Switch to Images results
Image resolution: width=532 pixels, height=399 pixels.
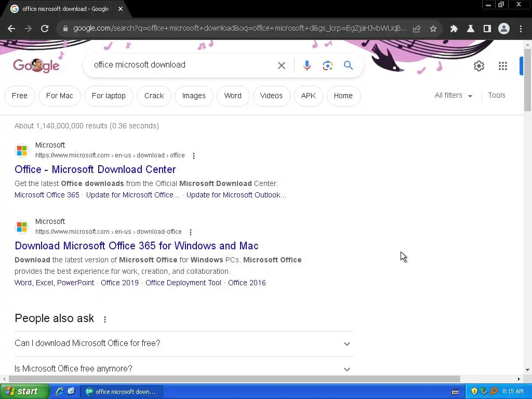coord(194,96)
